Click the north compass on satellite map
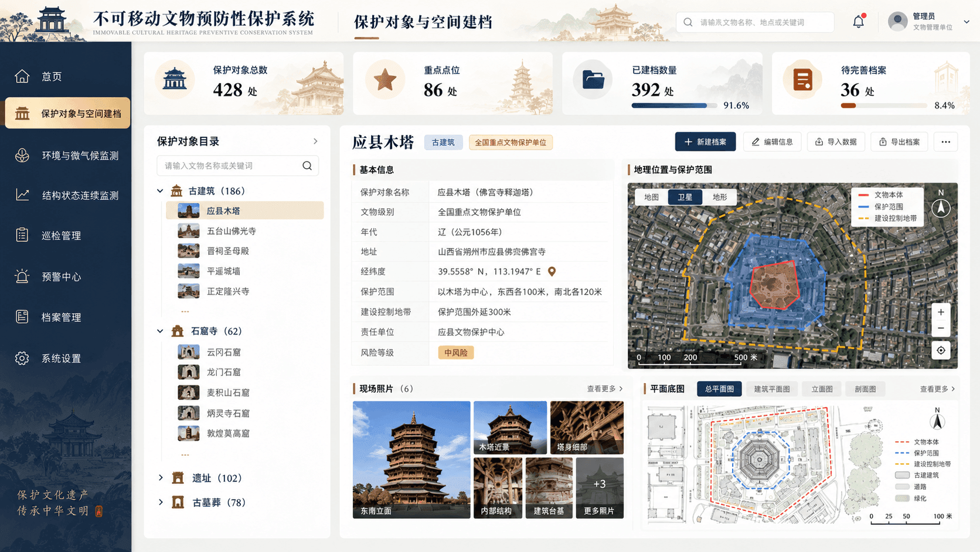980x552 pixels. 941,208
